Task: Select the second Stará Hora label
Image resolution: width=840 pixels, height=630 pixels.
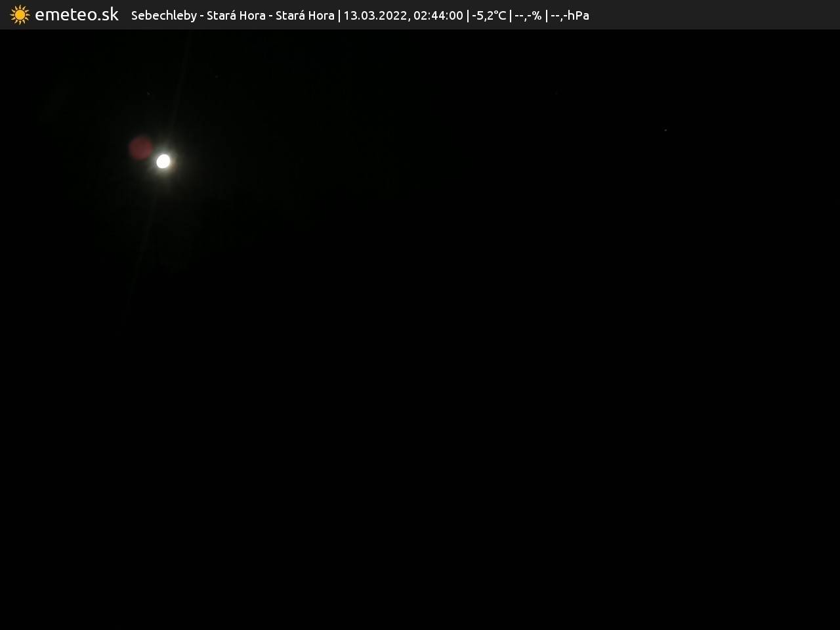Action: point(304,15)
